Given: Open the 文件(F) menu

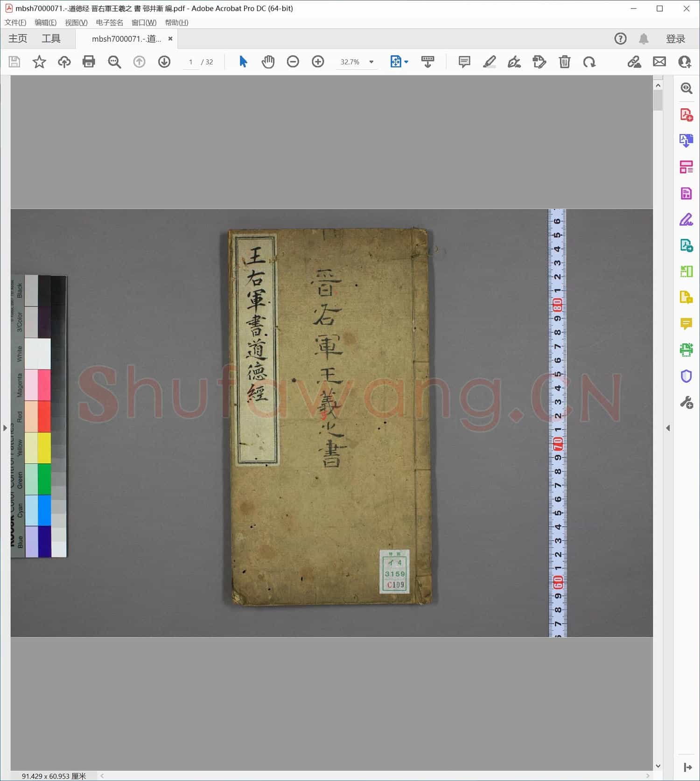Looking at the screenshot, I should pyautogui.click(x=15, y=22).
